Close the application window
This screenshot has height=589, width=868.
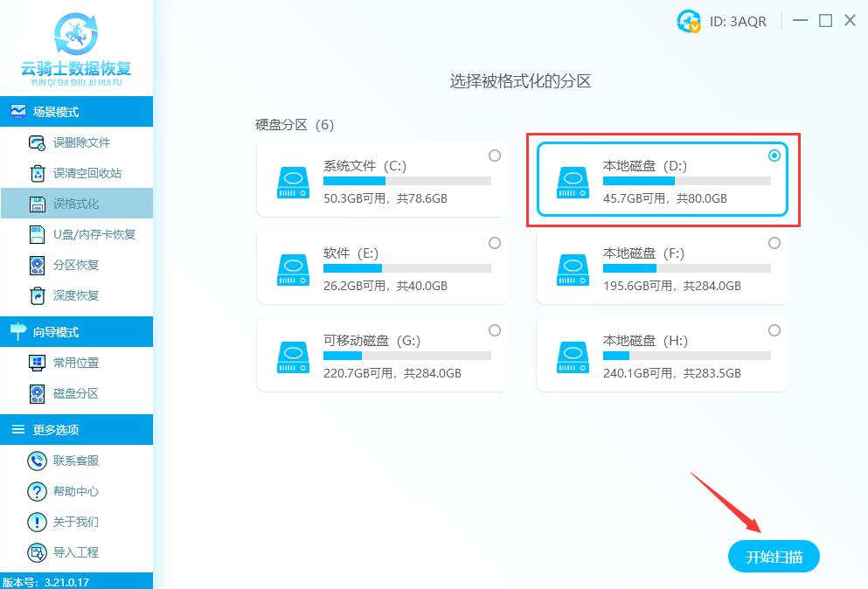tap(851, 21)
